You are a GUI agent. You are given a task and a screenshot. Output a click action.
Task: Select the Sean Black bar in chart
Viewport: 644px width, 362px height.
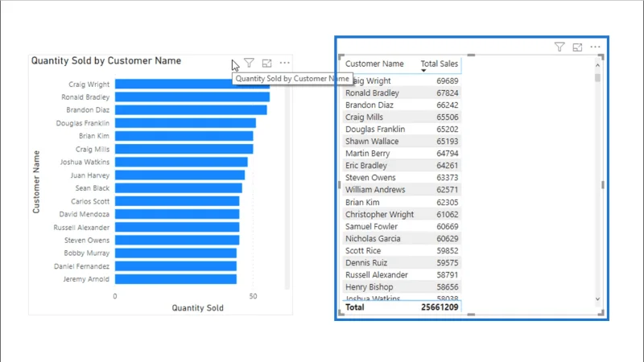[x=178, y=188]
